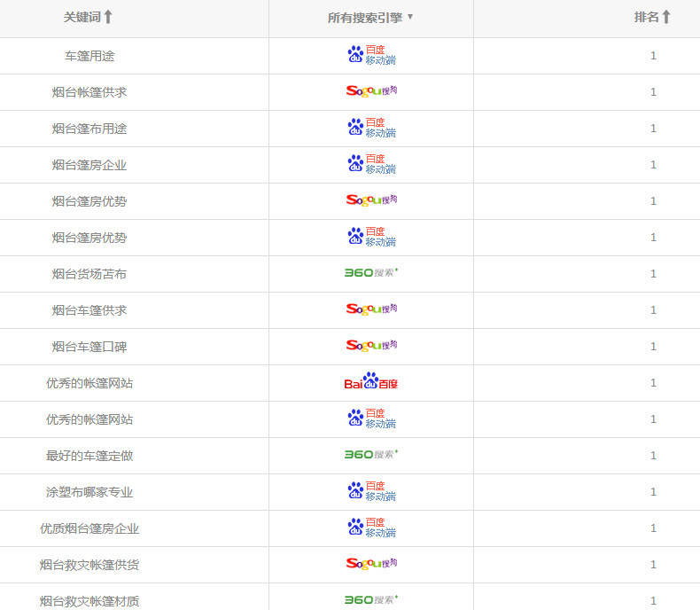The width and height of the screenshot is (700, 610).
Task: Click the Sogou logo in 烟台车篷供求 row
Action: tap(371, 309)
